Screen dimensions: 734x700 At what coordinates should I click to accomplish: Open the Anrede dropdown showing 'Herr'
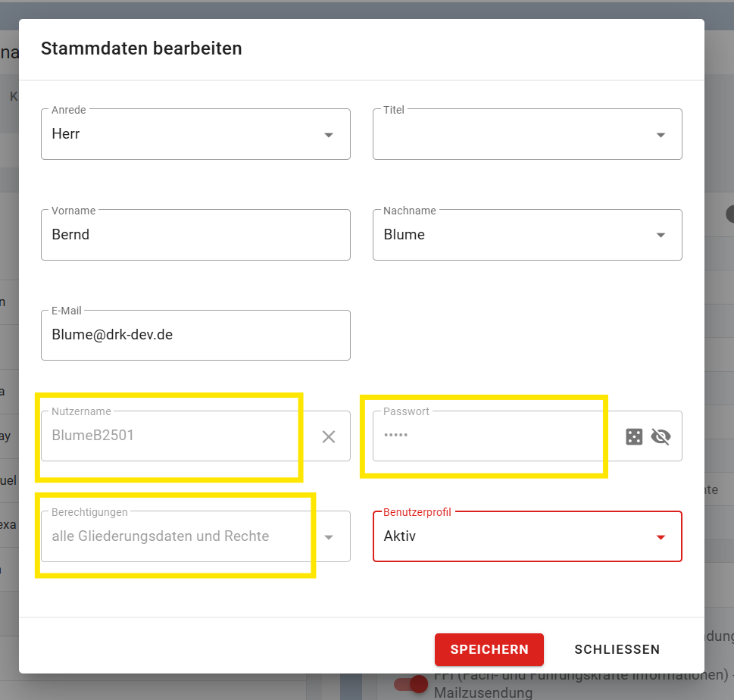[x=182, y=135]
